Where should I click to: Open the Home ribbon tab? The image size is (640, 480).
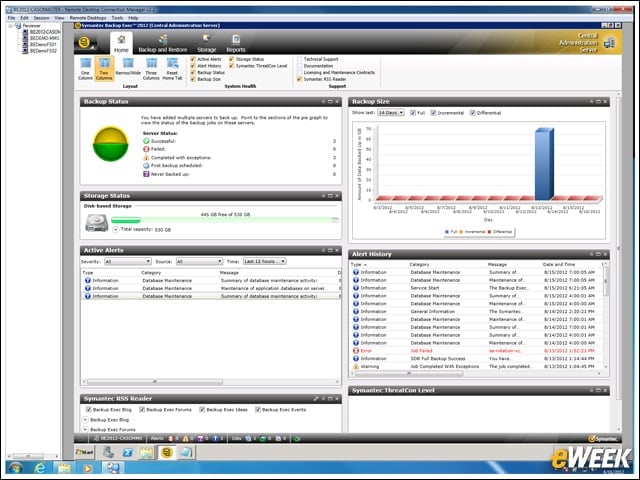(121, 44)
